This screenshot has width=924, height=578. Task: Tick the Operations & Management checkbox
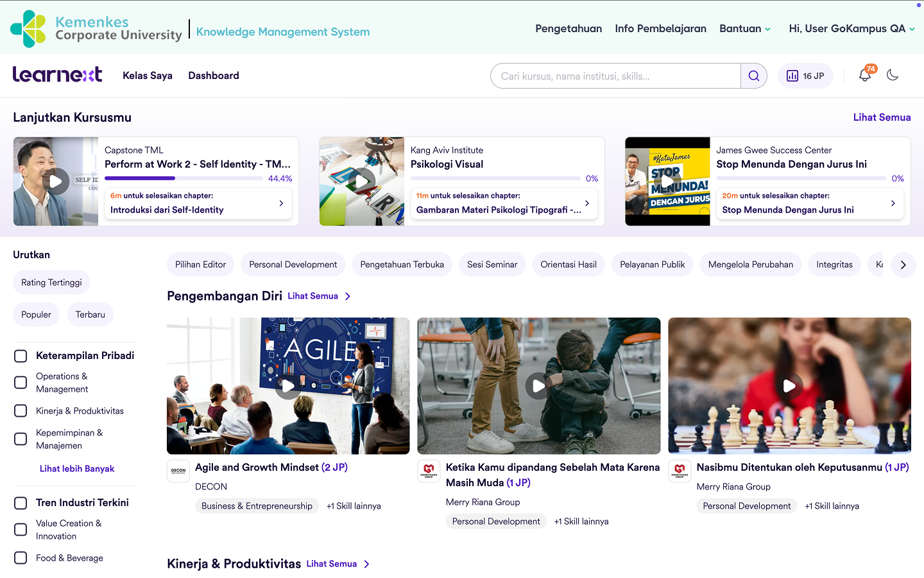(x=21, y=383)
